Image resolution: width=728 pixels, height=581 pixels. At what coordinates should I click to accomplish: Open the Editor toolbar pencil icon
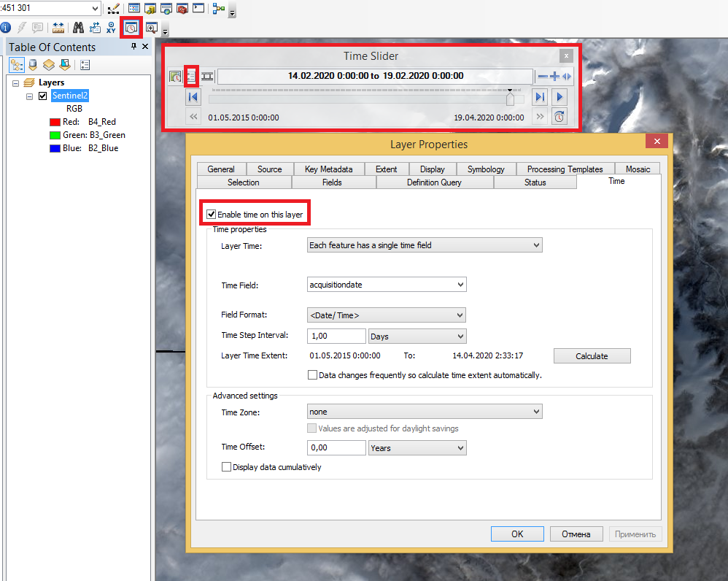[113, 8]
